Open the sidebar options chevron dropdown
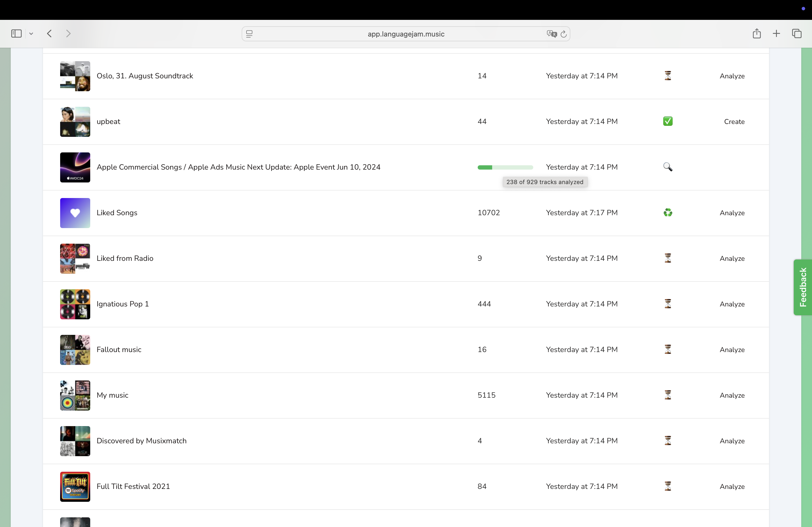This screenshot has width=812, height=527. pos(31,33)
